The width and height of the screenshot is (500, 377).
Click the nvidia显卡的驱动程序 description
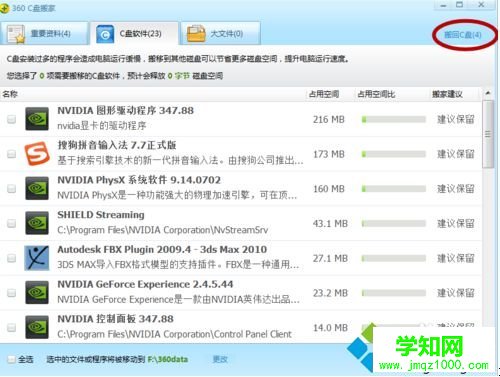(102, 126)
